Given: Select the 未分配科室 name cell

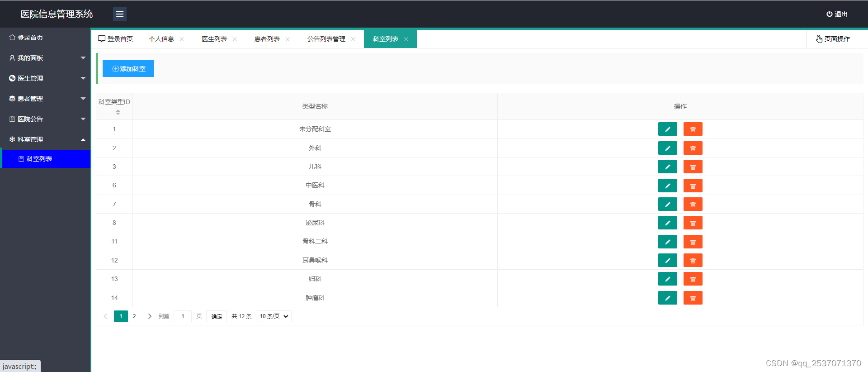Looking at the screenshot, I should pyautogui.click(x=315, y=129).
